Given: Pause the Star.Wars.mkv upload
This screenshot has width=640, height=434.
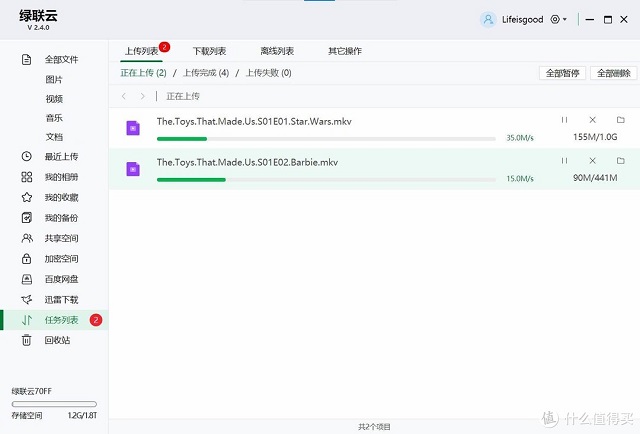Looking at the screenshot, I should click(x=564, y=120).
